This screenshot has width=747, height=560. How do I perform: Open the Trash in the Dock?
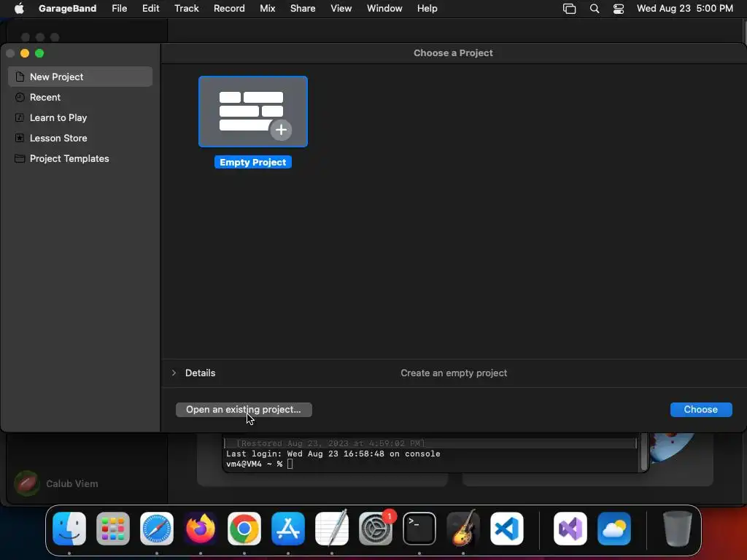pos(678,529)
